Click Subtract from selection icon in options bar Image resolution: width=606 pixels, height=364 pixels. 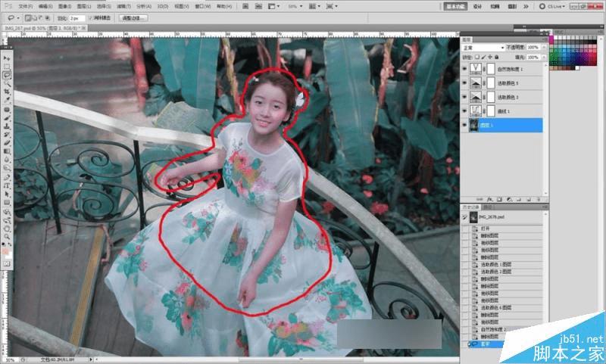click(41, 18)
